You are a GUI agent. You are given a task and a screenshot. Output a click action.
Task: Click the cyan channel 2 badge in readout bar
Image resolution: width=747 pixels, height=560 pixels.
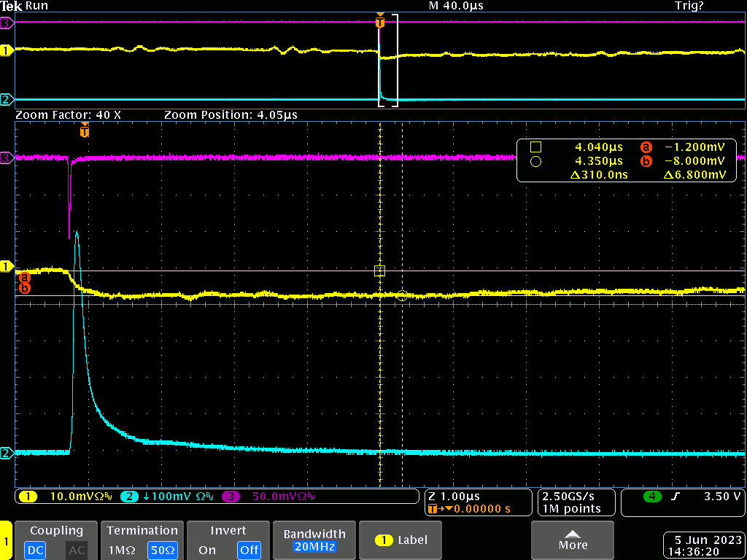point(128,497)
